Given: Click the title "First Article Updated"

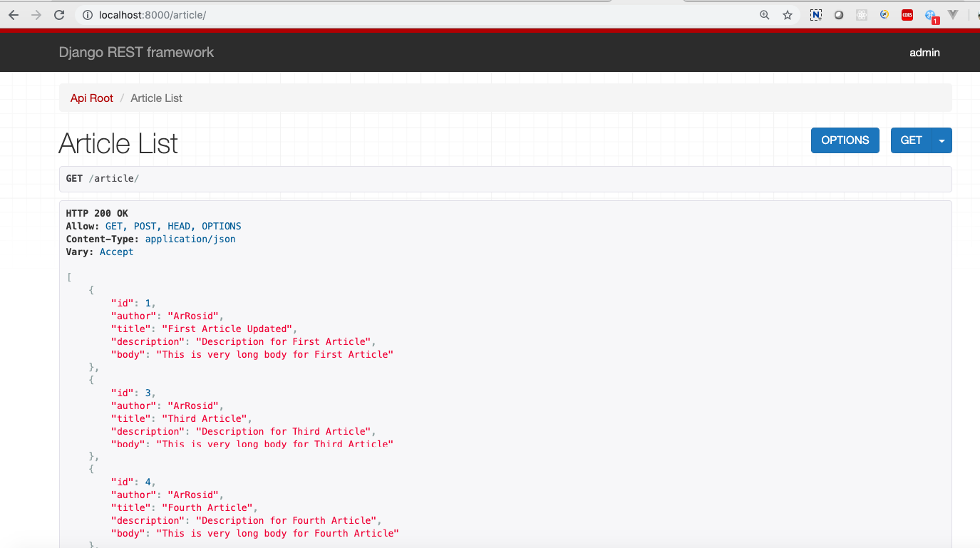Looking at the screenshot, I should tap(227, 329).
